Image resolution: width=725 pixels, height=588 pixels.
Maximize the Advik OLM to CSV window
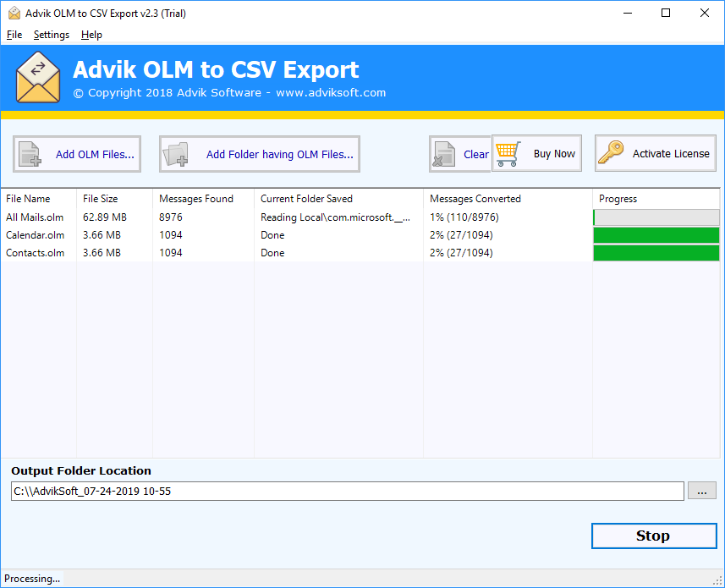tap(666, 13)
